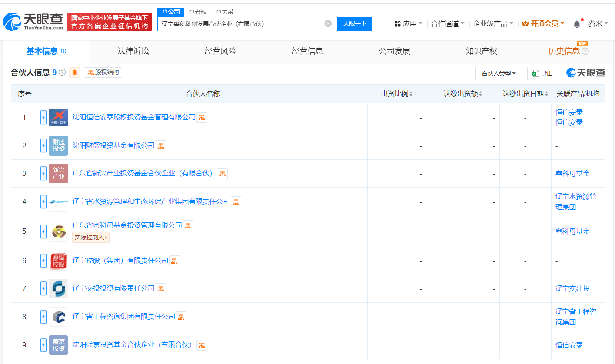
Task: Switch to the 经营风险 tab
Action: [220, 51]
